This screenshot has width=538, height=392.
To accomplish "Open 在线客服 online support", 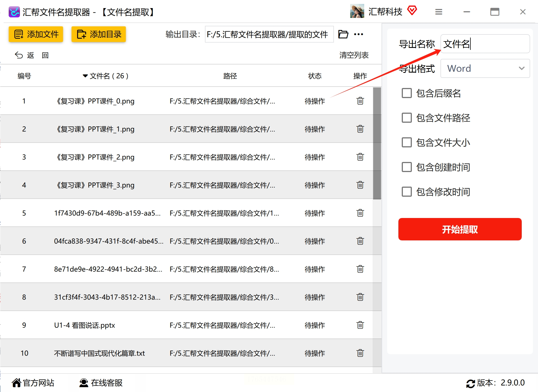I will pyautogui.click(x=101, y=383).
